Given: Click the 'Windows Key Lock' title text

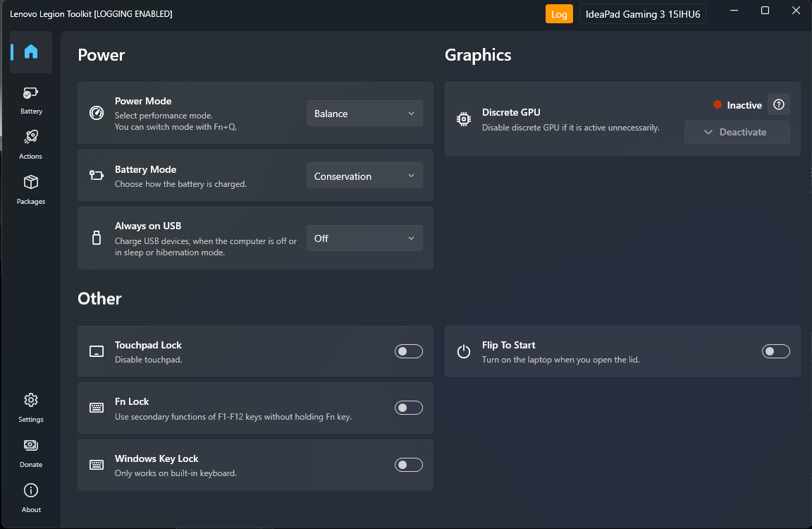Looking at the screenshot, I should (x=156, y=458).
